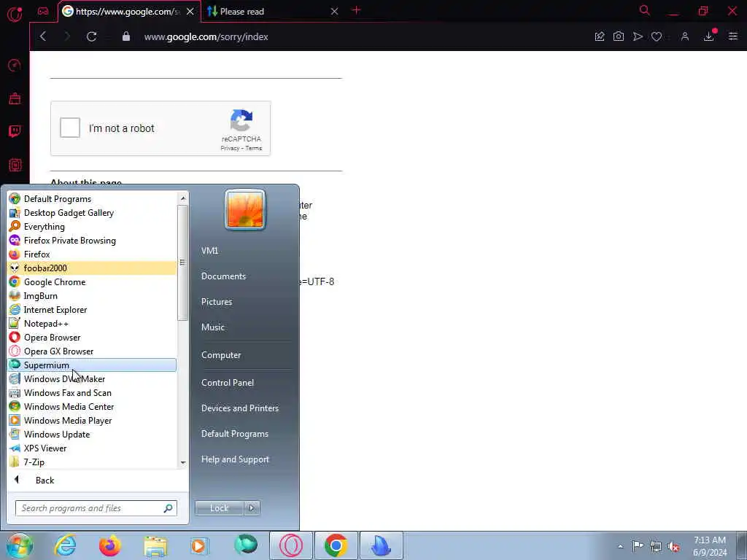Open the Action Center flag icon
The image size is (747, 560).
click(638, 545)
